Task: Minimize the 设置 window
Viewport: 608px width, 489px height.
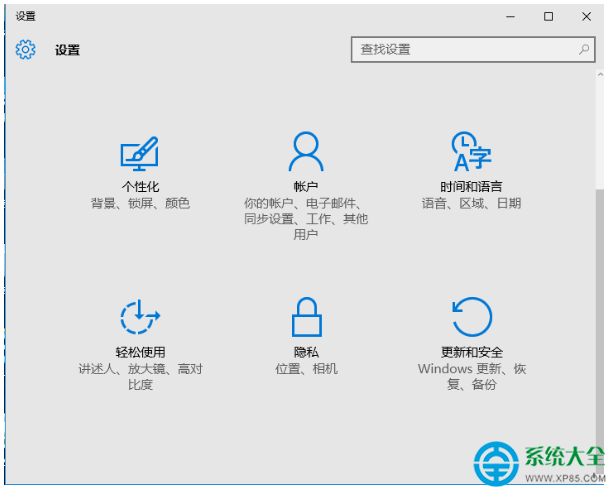Action: (510, 16)
